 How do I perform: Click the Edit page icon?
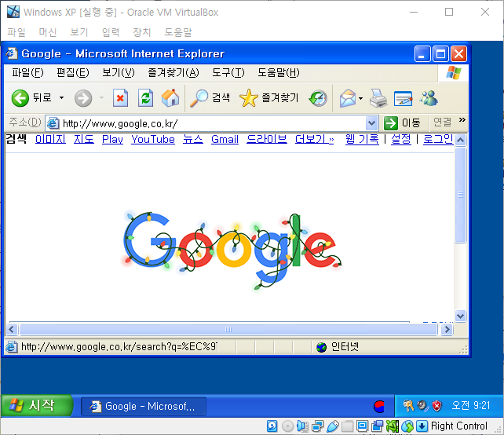tap(403, 98)
